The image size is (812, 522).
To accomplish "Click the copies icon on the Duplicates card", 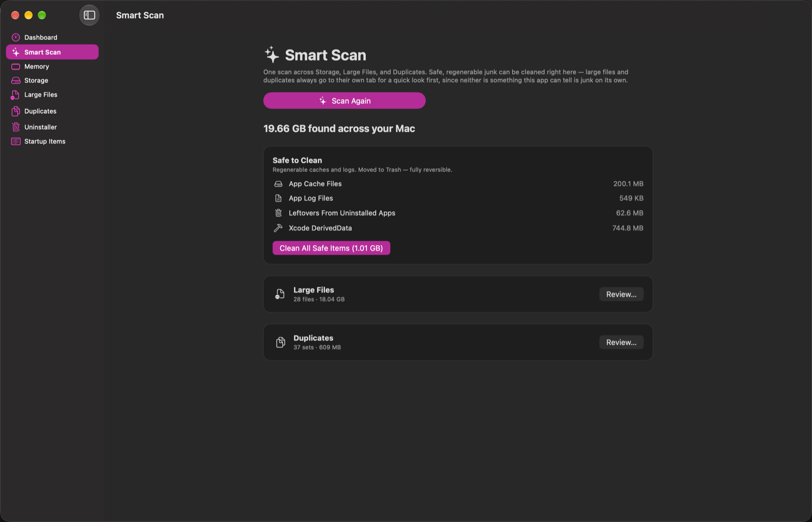I will pos(280,342).
